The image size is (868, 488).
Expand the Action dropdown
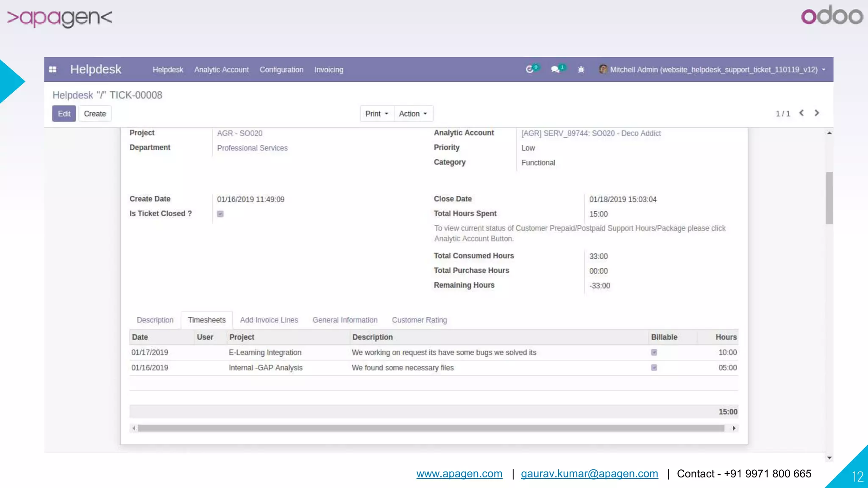click(x=413, y=114)
